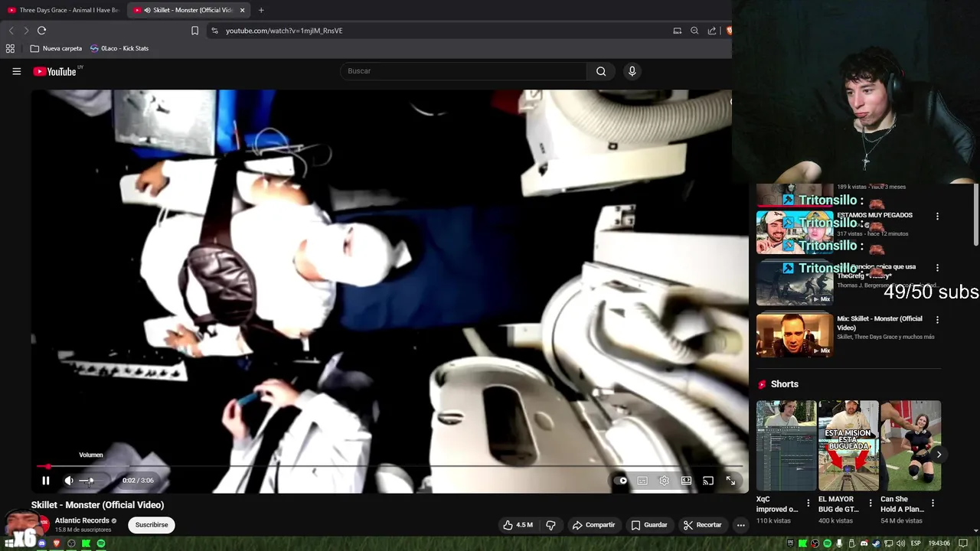980x551 pixels.
Task: Toggle the autoplay switch in the player
Action: (x=621, y=481)
